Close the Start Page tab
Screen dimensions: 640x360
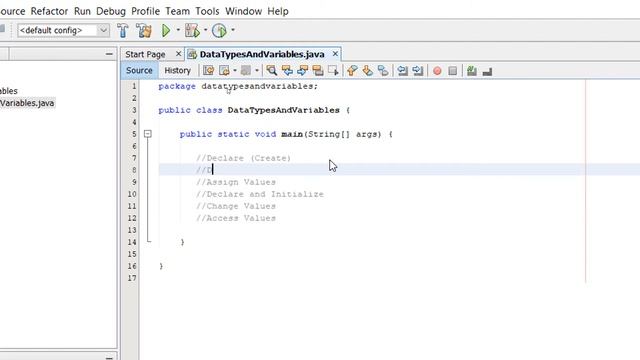(178, 54)
